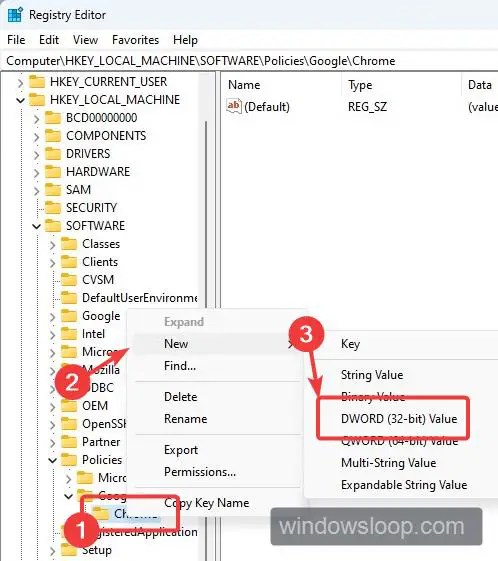
Task: Select the SOFTWARE folder icon
Action: click(53, 225)
